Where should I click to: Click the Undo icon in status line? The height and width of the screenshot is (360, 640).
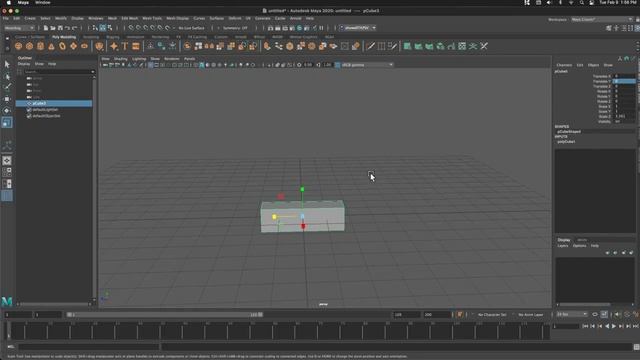pos(67,28)
